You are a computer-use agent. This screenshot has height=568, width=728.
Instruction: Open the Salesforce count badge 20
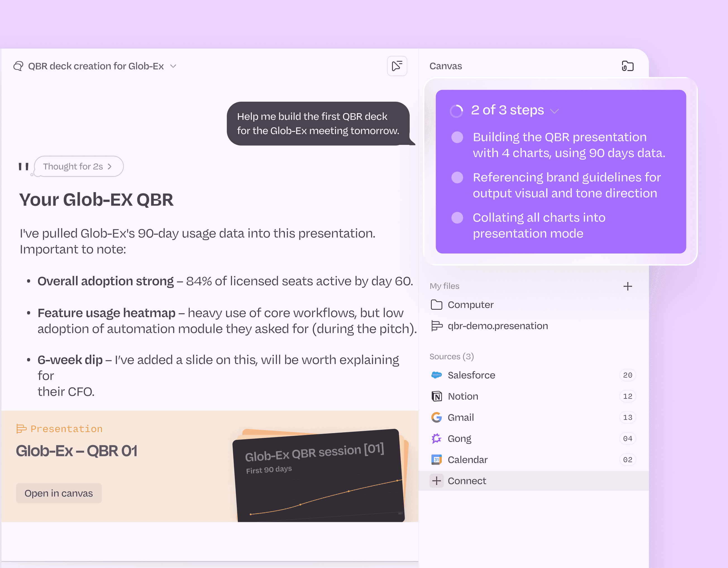coord(628,375)
